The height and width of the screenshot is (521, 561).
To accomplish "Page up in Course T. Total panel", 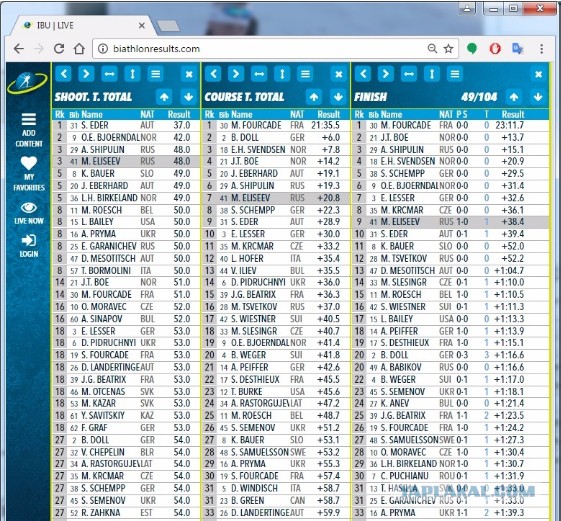I will click(x=314, y=97).
